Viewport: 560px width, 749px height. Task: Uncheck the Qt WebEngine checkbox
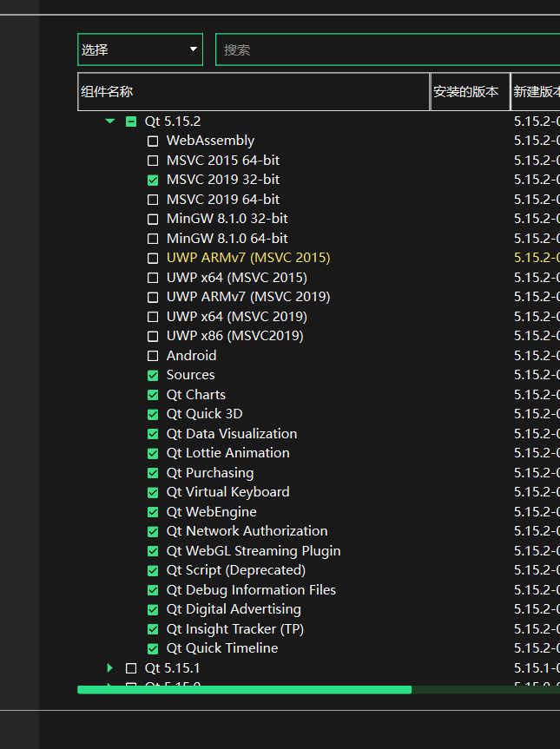tap(153, 512)
